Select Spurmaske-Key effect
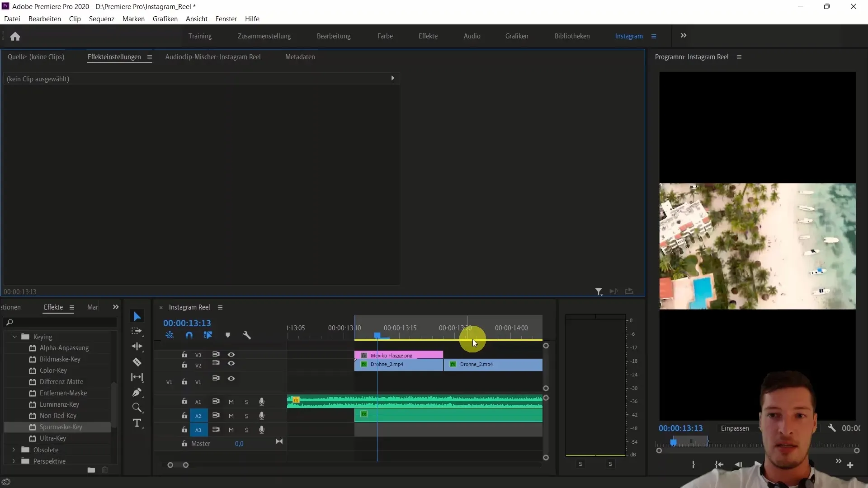 click(61, 427)
